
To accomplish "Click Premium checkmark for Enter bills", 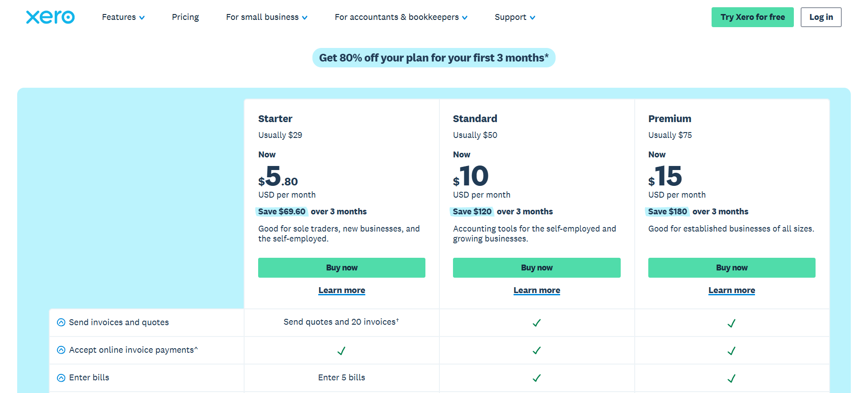I will 731,378.
